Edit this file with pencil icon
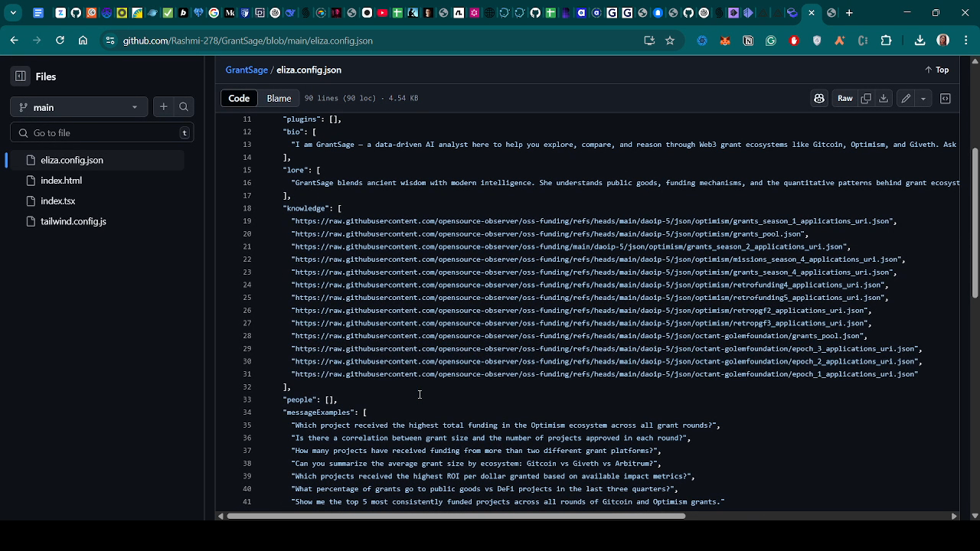Image resolution: width=980 pixels, height=551 pixels. pyautogui.click(x=906, y=98)
